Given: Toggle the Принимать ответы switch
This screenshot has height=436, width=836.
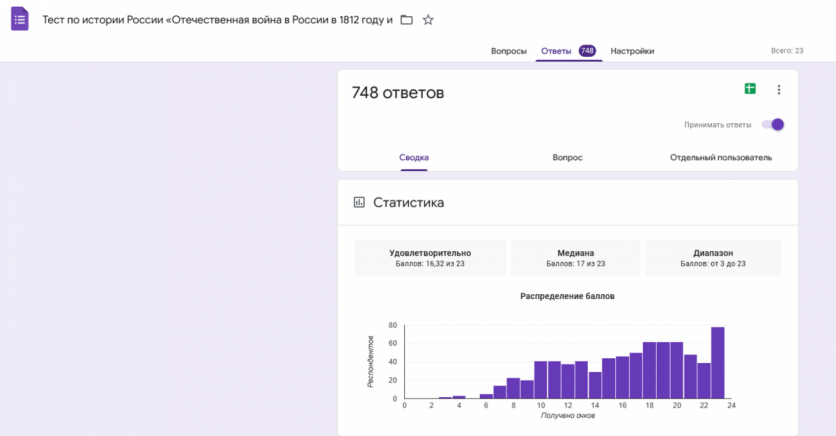Looking at the screenshot, I should click(x=772, y=125).
